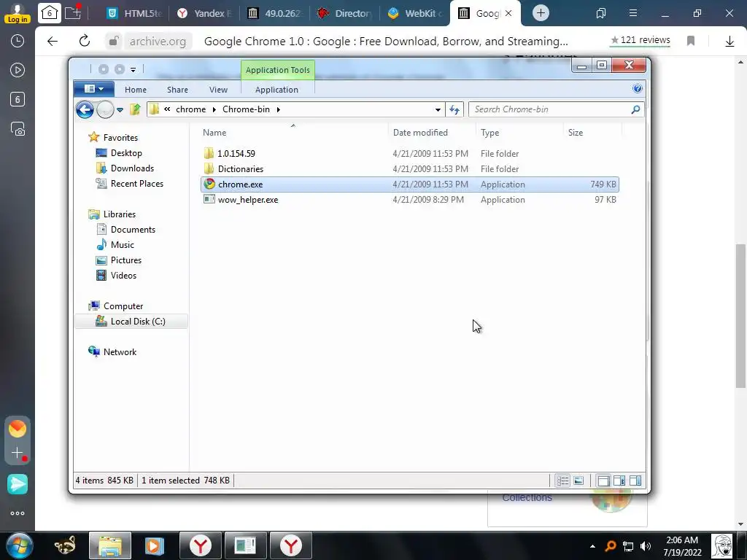The width and height of the screenshot is (747, 560).
Task: Switch to the Directory tab
Action: point(345,13)
